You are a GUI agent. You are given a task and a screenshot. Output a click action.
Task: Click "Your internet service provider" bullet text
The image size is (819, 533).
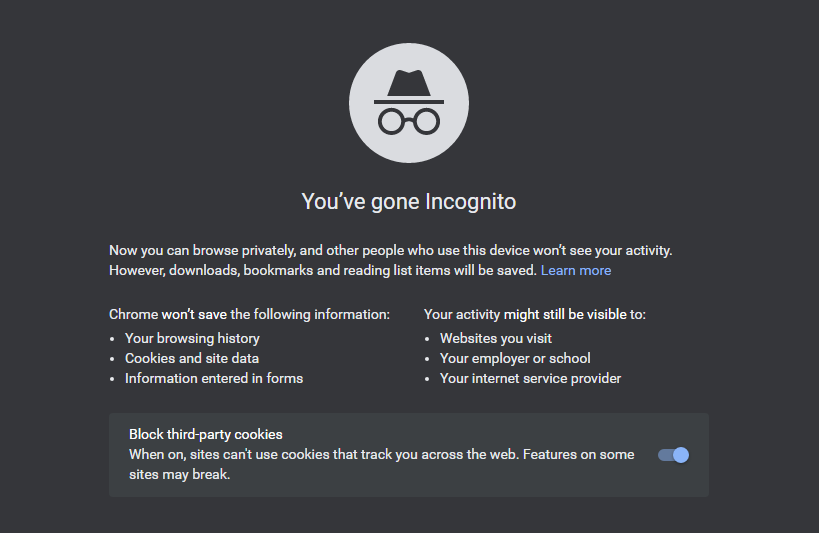coord(530,378)
